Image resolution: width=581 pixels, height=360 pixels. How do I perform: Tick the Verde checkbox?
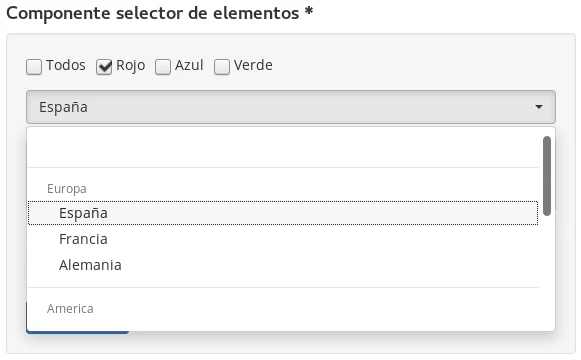point(222,67)
